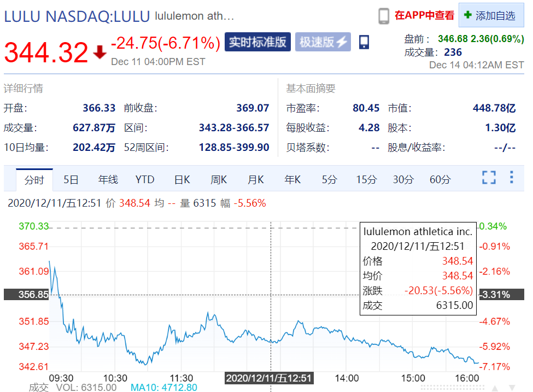533x392 pixels.
Task: Open the three-dot chart options menu
Action: pos(511,178)
